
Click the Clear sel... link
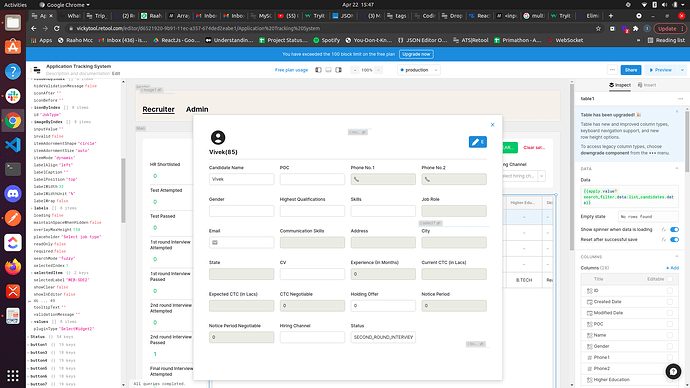point(534,148)
